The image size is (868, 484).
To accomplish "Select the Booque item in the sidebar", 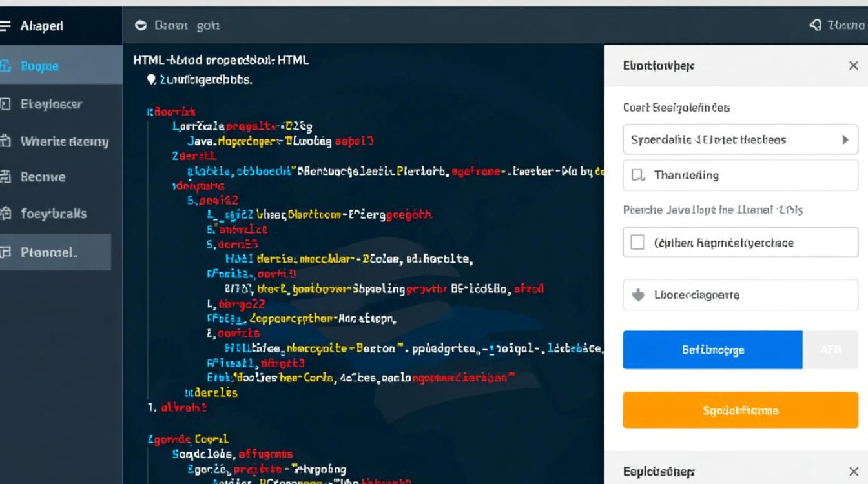I will [x=40, y=66].
